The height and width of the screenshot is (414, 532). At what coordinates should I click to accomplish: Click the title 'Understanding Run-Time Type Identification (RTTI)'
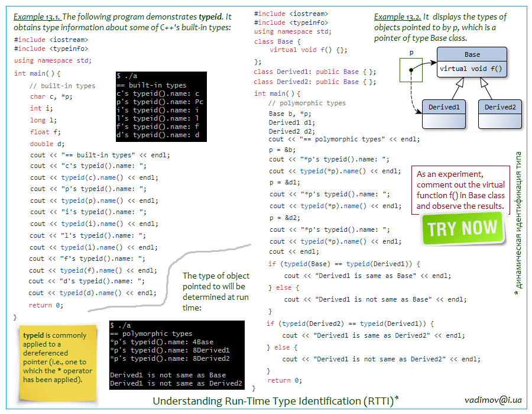point(273,401)
